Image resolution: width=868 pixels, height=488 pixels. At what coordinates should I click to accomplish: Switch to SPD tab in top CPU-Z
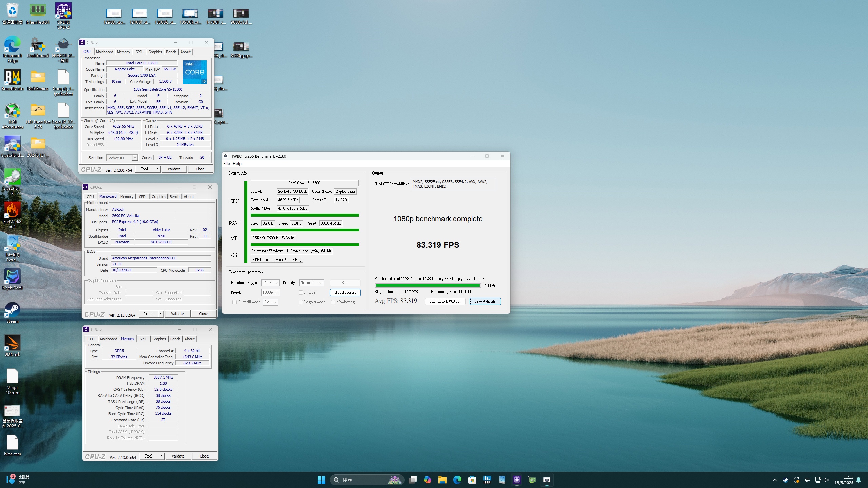coord(139,52)
